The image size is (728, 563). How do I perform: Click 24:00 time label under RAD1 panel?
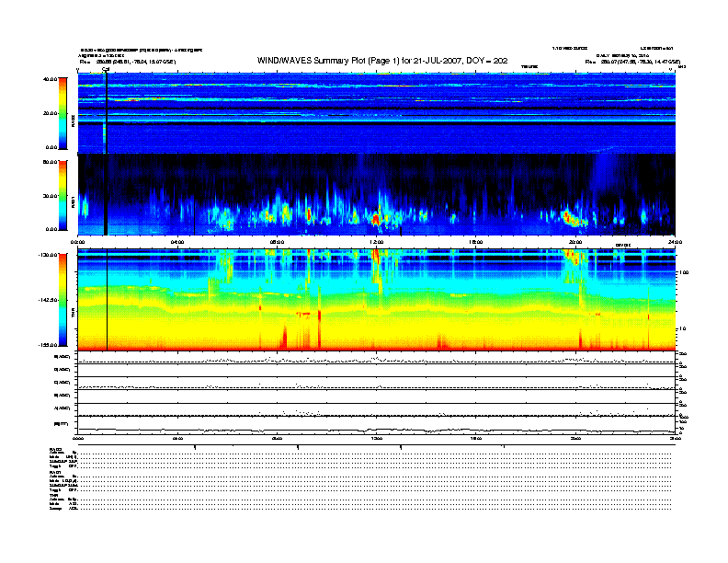tap(675, 242)
